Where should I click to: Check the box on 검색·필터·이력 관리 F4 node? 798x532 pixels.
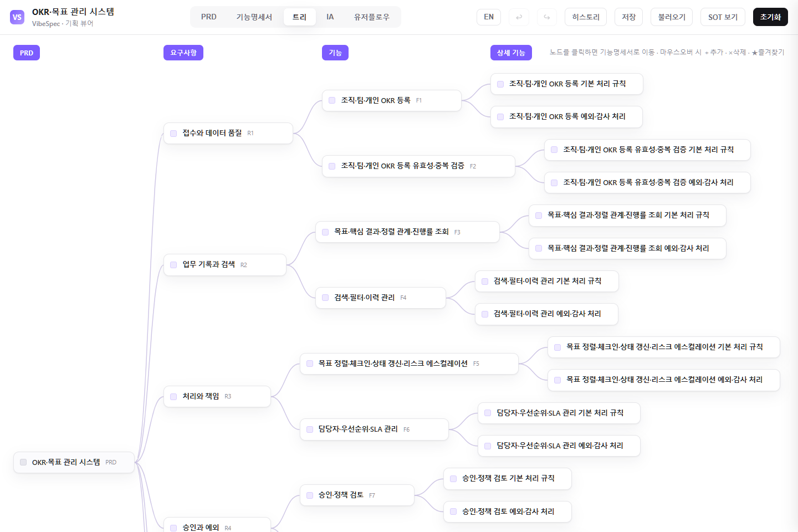pyautogui.click(x=325, y=298)
